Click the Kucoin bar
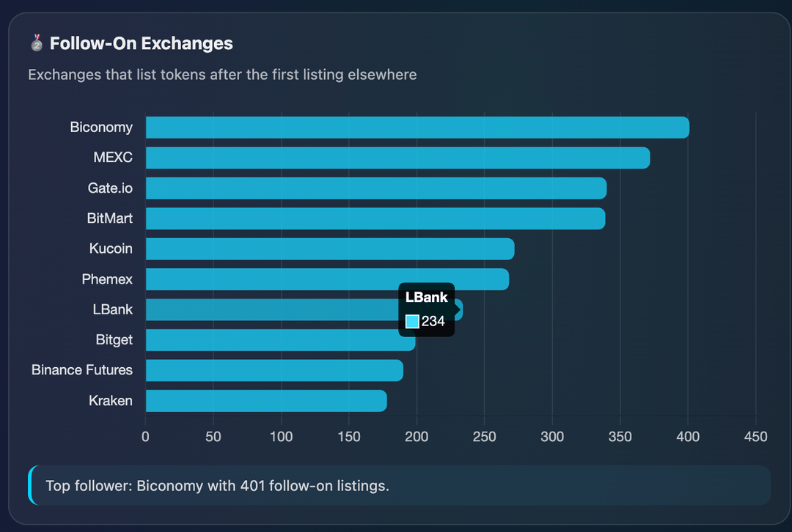Image resolution: width=792 pixels, height=532 pixels. (329, 248)
